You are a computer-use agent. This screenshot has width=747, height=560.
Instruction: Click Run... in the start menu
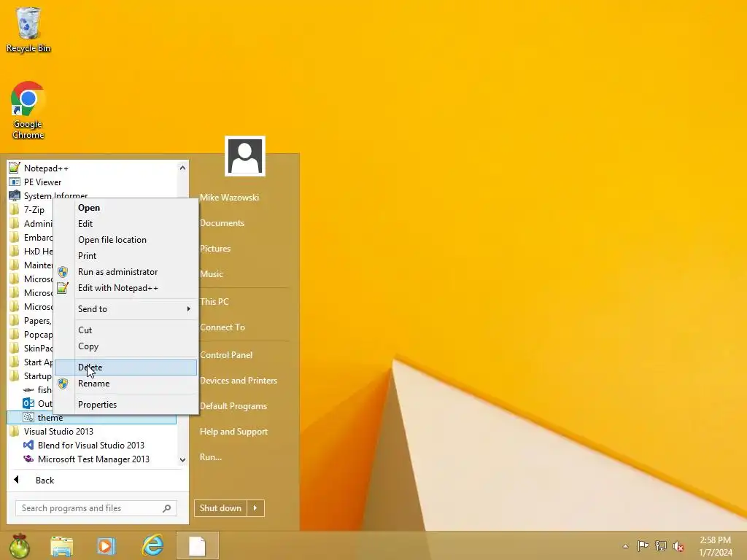211,457
